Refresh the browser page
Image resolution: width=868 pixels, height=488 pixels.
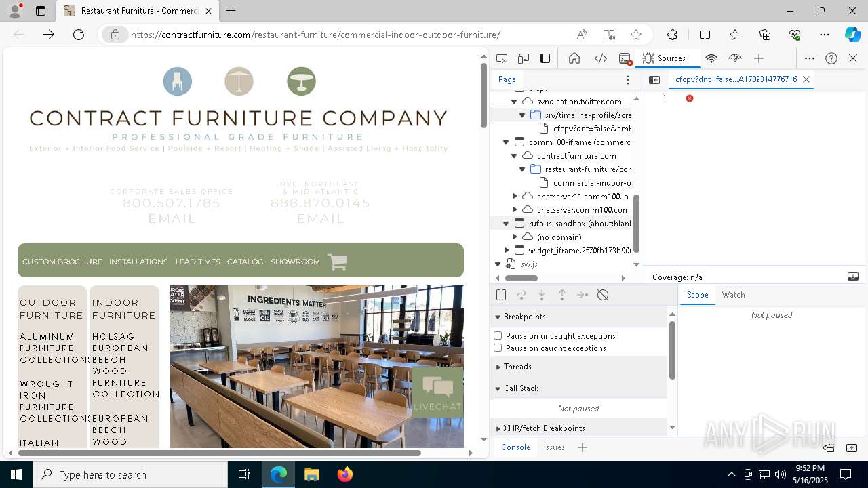coord(79,35)
